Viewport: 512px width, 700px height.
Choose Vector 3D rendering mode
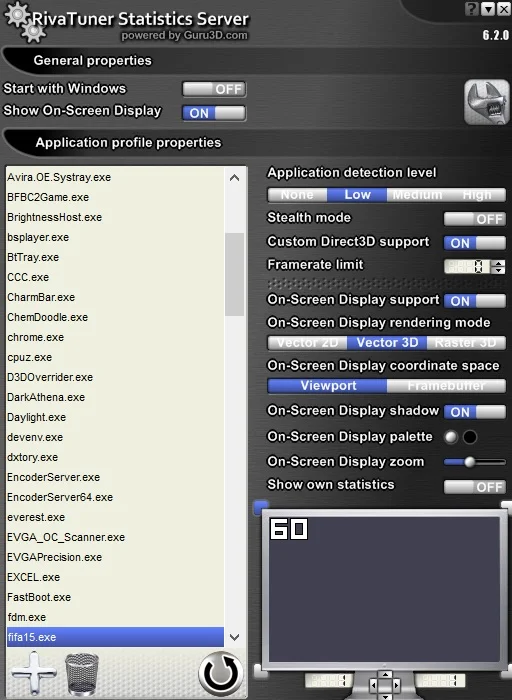point(387,343)
